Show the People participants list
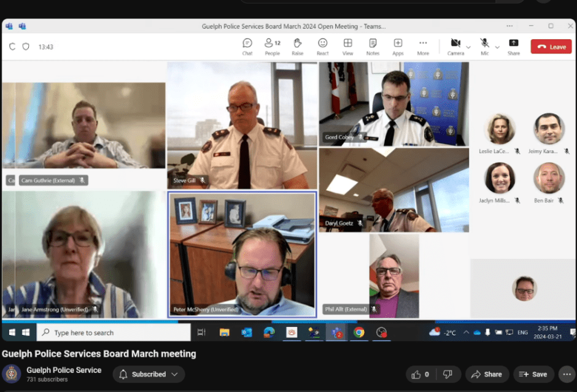 [x=272, y=47]
